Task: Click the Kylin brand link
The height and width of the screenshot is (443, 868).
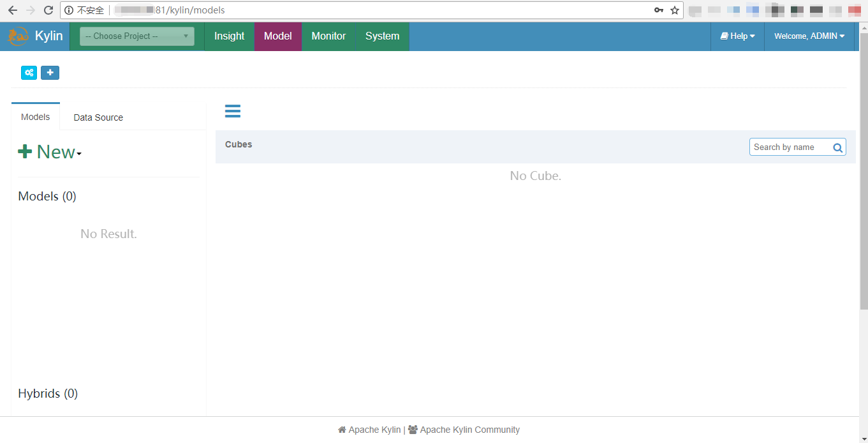Action: (49, 36)
